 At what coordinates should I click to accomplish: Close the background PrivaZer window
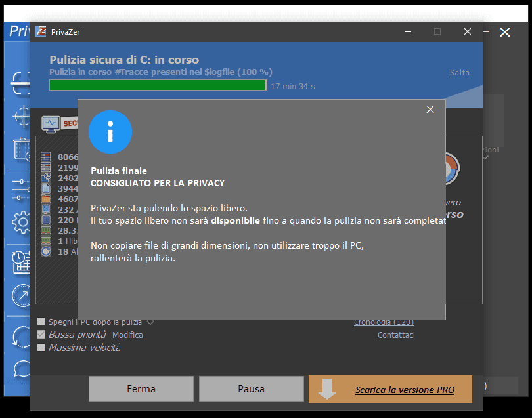[505, 32]
